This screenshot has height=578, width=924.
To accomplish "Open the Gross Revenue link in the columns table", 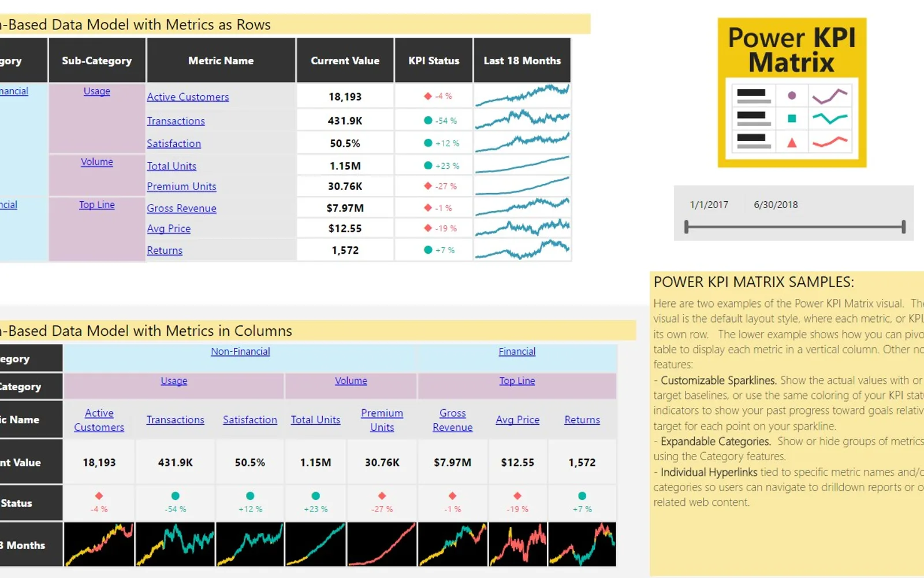I will click(453, 420).
